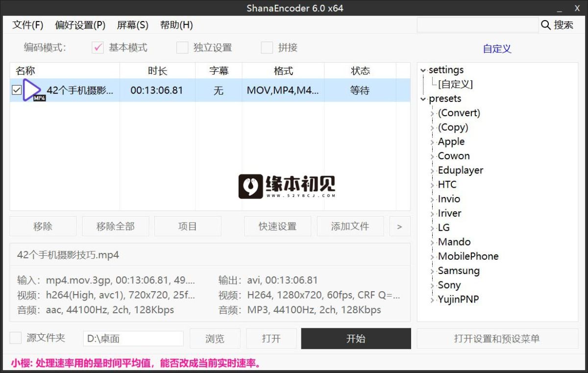The height and width of the screenshot is (373, 588).
Task: Expand the LG preset group arrow
Action: point(433,228)
